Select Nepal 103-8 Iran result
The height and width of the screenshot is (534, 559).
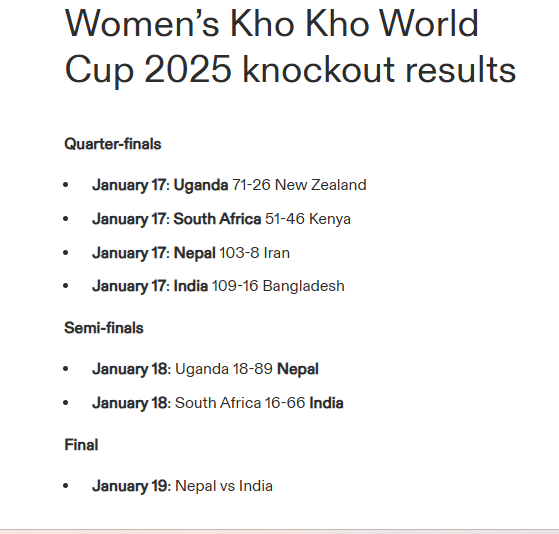[191, 253]
